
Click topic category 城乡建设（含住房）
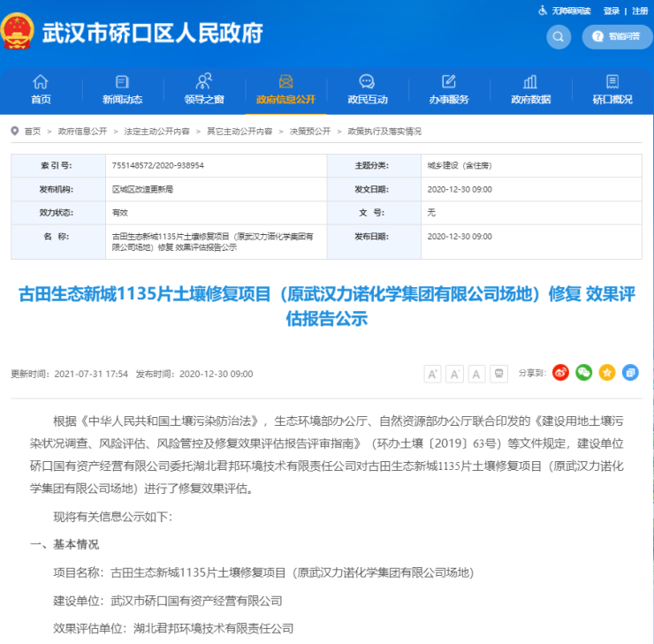pyautogui.click(x=460, y=165)
